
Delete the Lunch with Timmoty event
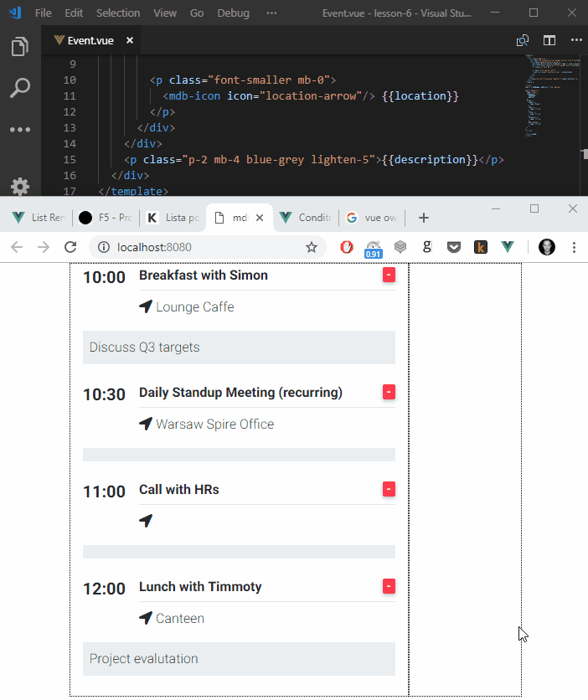pyautogui.click(x=389, y=586)
